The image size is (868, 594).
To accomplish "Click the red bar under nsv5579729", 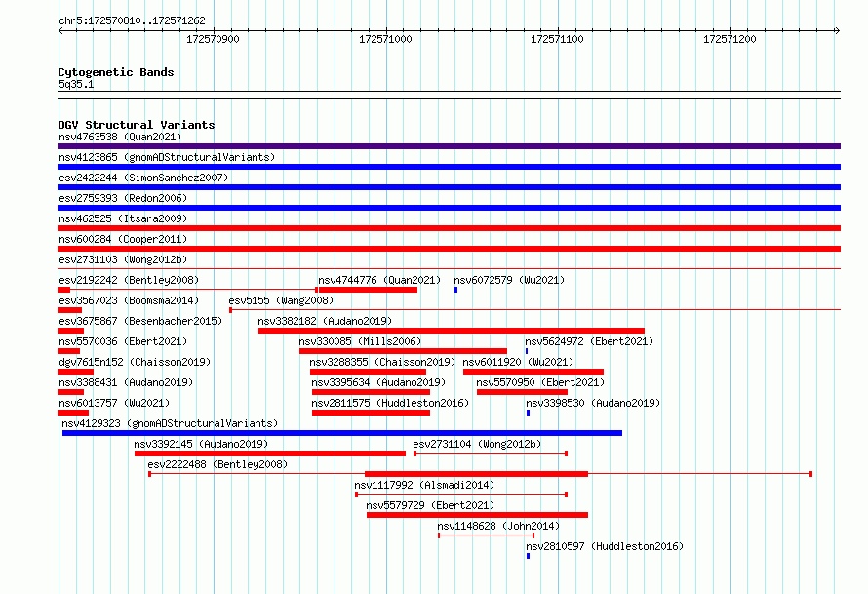I will point(477,515).
